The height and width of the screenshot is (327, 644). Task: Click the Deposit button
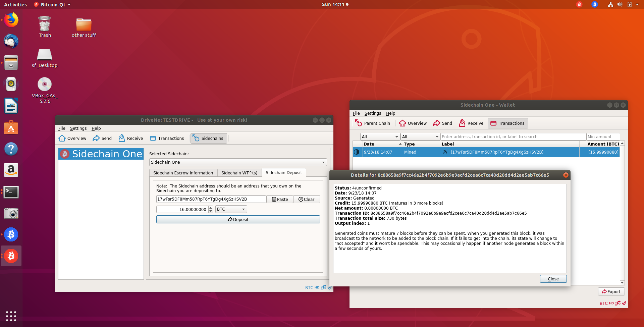coord(238,219)
